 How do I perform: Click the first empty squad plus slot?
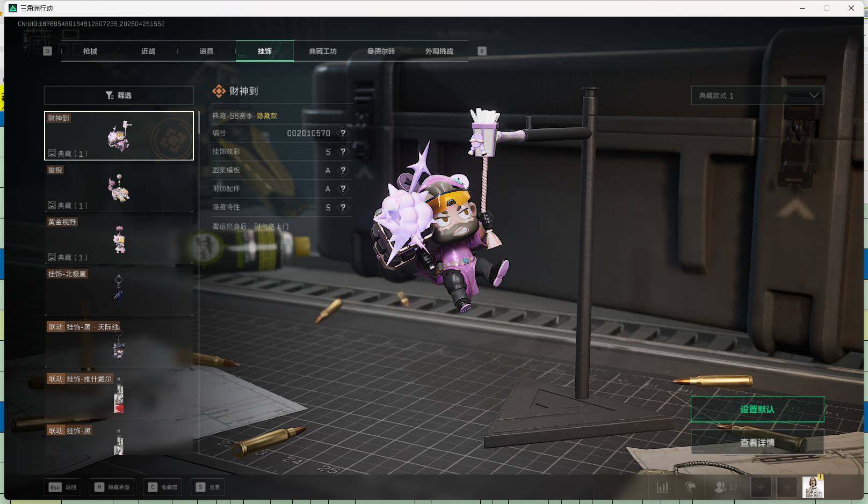tap(761, 487)
